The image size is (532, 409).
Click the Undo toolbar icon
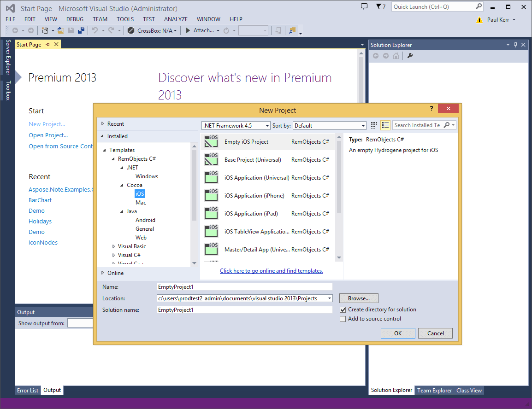coord(95,30)
